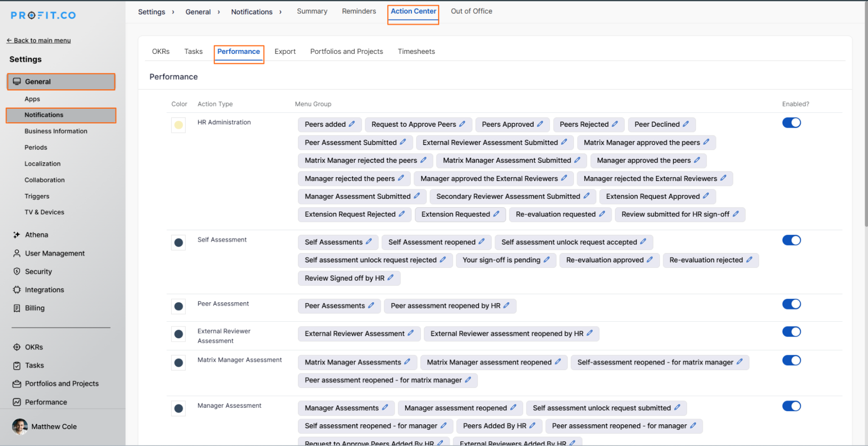Open the Out of Office tab

[x=471, y=11]
